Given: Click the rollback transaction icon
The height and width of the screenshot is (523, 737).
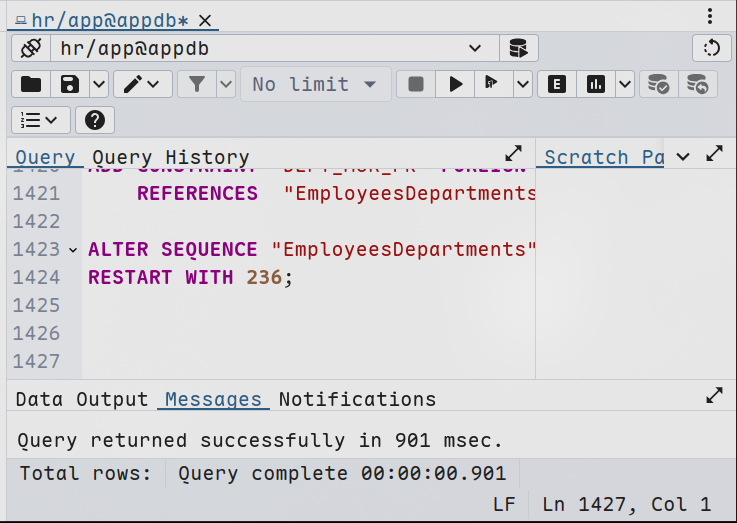Looking at the screenshot, I should click(x=697, y=84).
